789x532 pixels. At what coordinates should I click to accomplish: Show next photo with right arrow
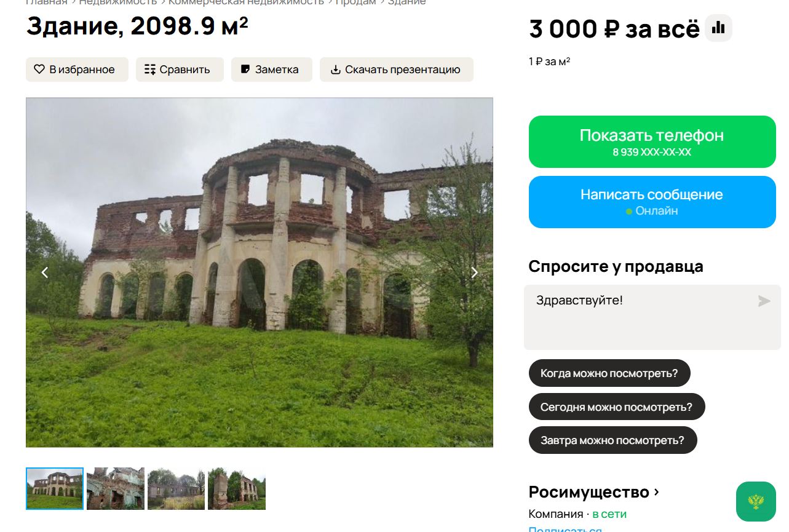click(x=474, y=272)
